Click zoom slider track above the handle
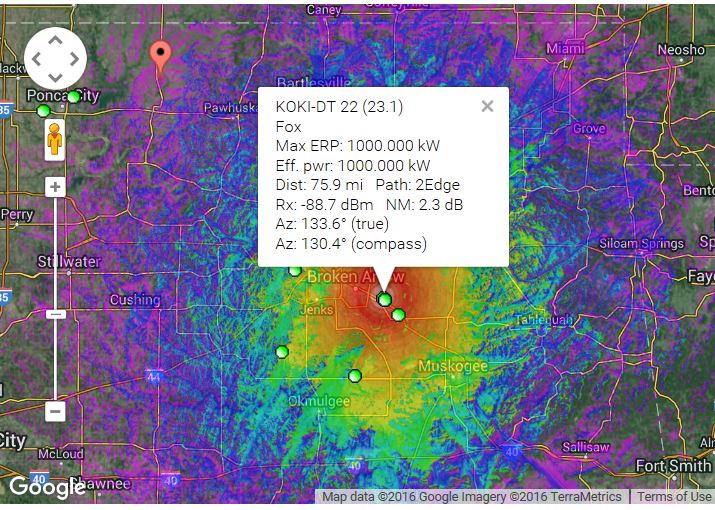 [55, 250]
